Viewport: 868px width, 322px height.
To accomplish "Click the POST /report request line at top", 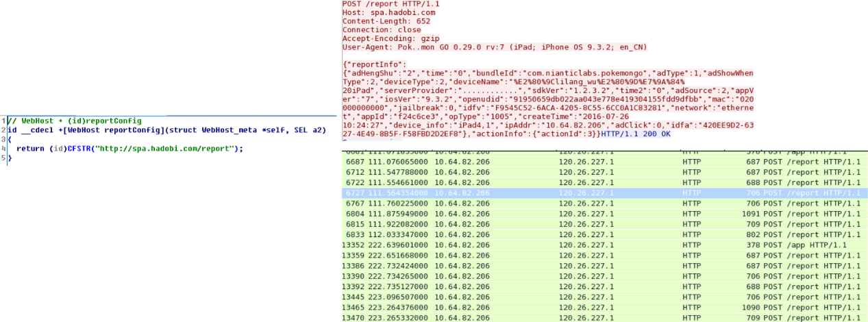I will [390, 4].
